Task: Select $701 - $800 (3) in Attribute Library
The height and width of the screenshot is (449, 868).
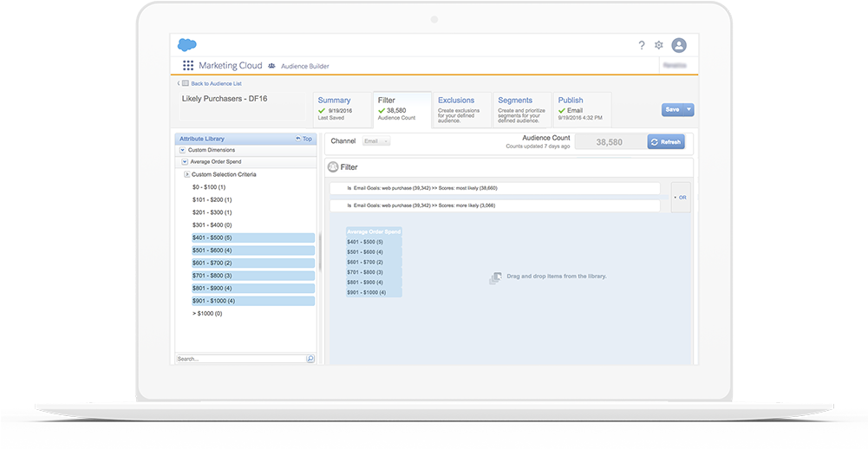Action: 253,276
